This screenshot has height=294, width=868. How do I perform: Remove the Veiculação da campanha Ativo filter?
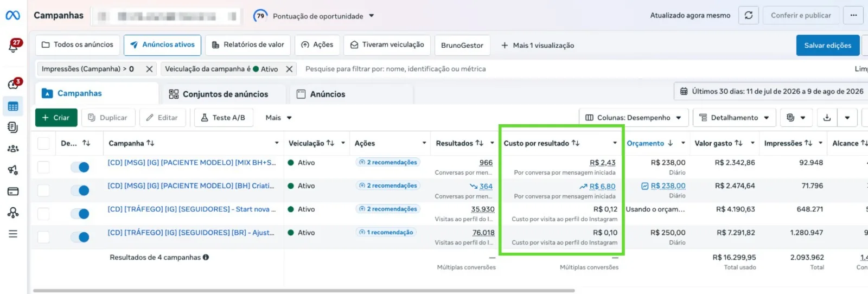289,69
